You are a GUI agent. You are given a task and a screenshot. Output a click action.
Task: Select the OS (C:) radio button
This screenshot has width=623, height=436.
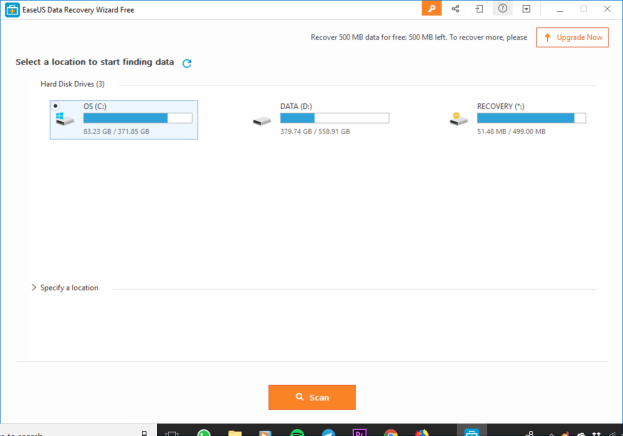[x=55, y=105]
